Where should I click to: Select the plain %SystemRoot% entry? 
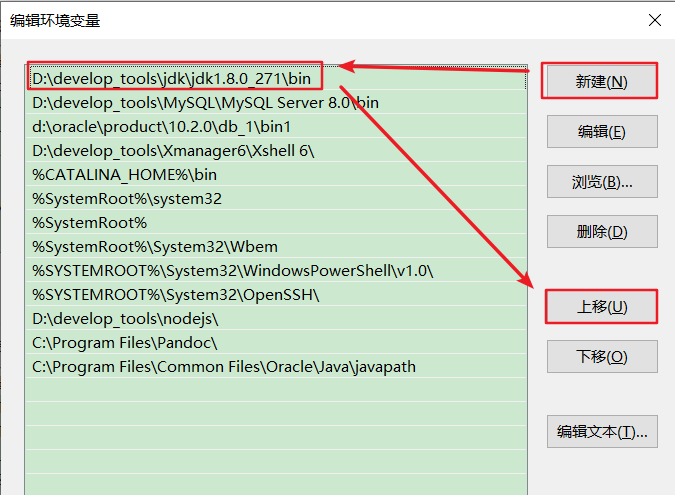tap(276, 223)
